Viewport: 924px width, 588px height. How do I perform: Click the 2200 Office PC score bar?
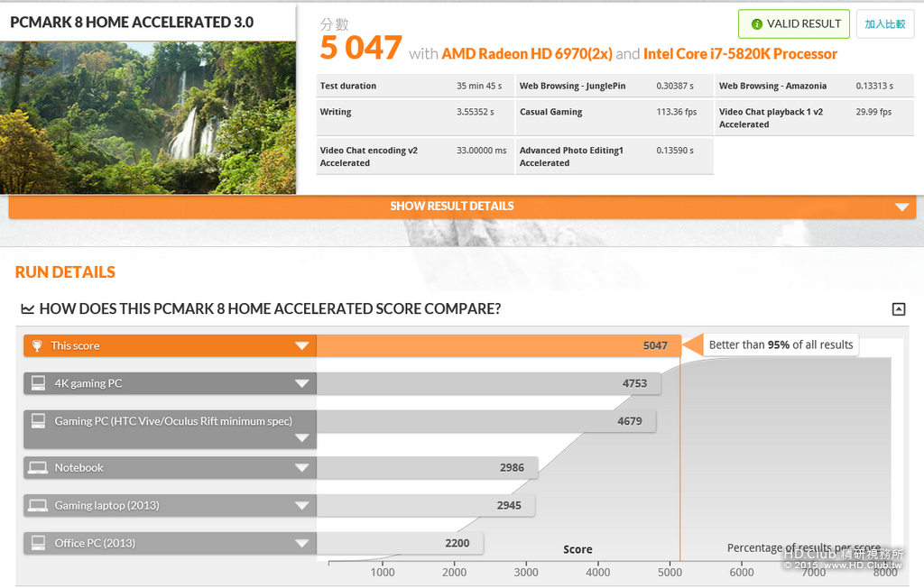coord(400,543)
